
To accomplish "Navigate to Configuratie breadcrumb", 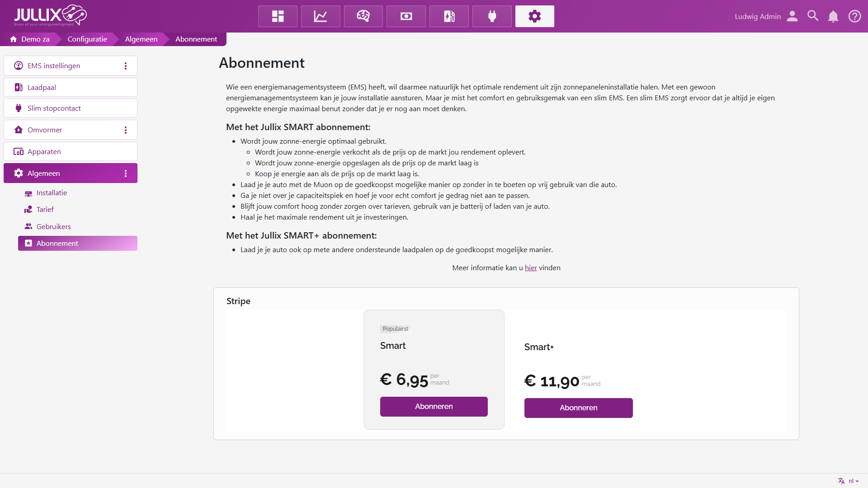I will click(x=87, y=39).
